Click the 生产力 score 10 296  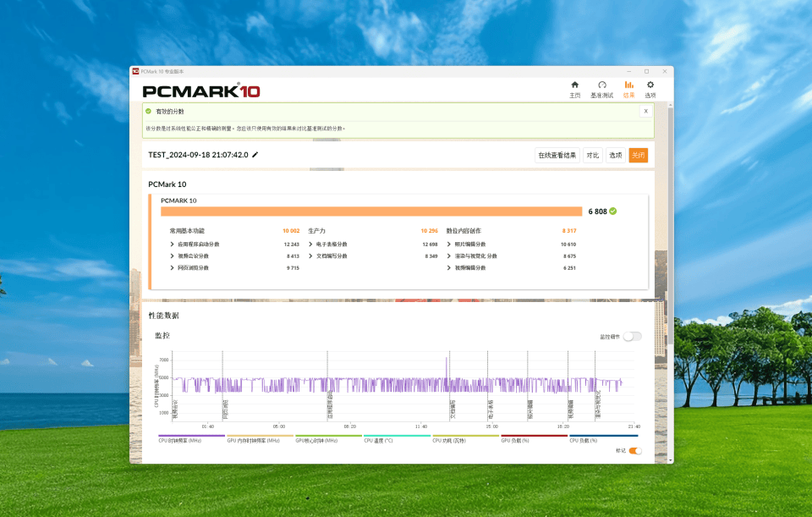click(x=430, y=230)
